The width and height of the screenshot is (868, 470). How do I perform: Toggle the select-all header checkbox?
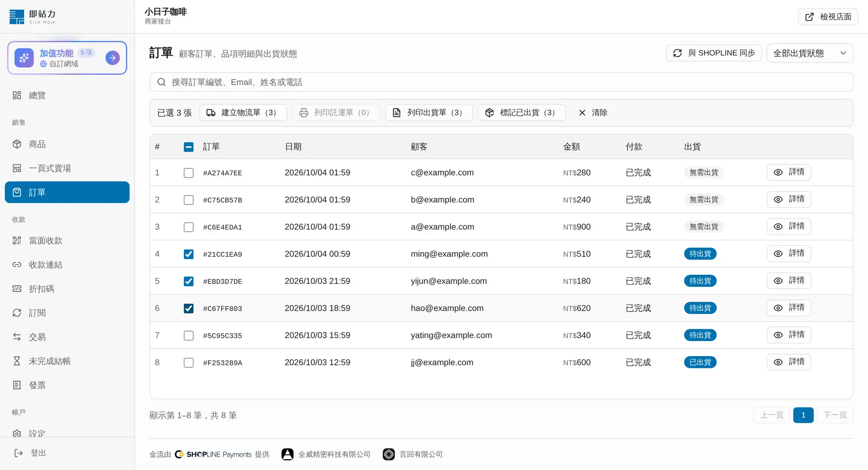click(x=188, y=147)
